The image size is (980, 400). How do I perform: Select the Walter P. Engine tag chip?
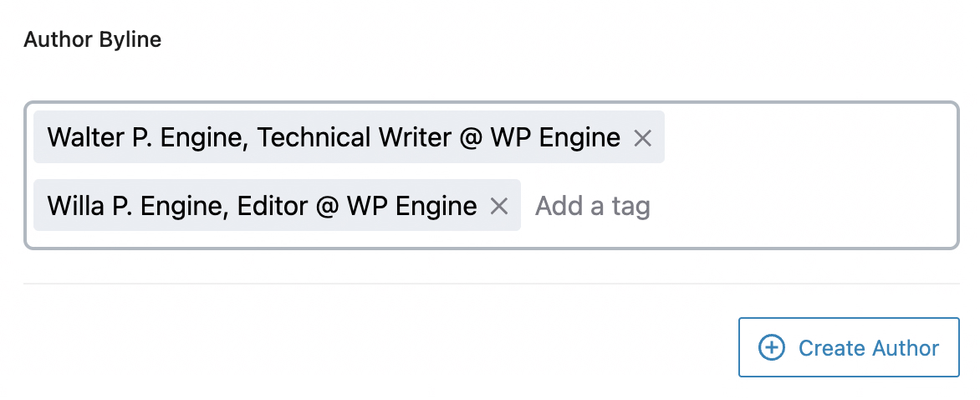coord(334,137)
